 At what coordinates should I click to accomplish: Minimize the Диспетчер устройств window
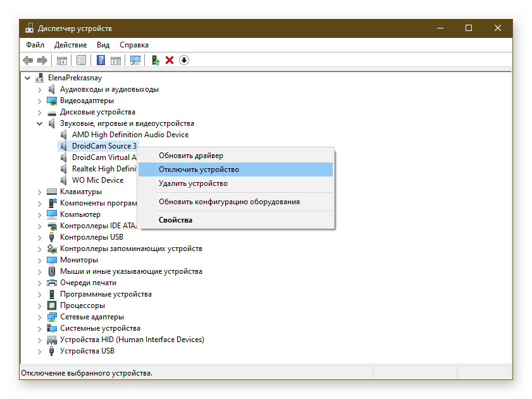pos(440,28)
